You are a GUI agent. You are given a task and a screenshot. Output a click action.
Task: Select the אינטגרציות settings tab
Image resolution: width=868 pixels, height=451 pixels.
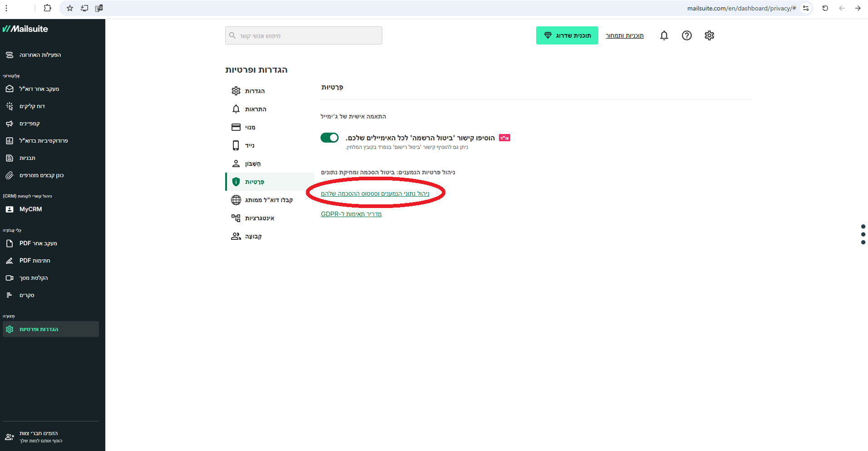(259, 218)
